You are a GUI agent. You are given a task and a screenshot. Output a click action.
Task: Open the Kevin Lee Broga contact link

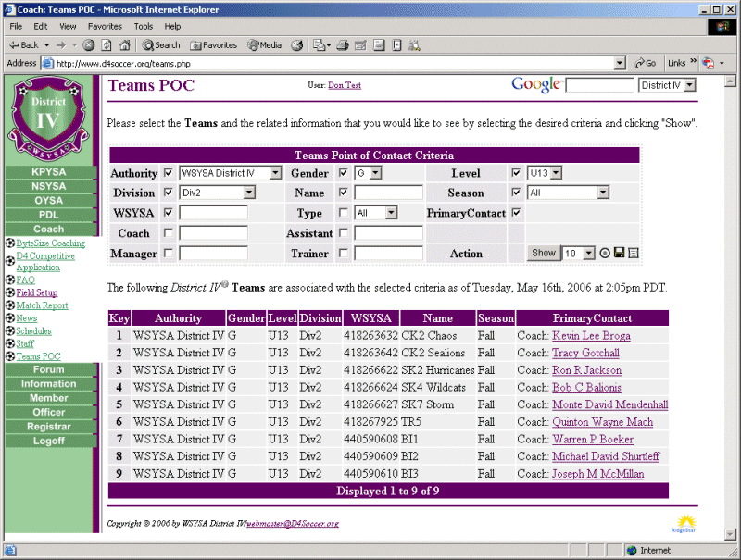[590, 336]
